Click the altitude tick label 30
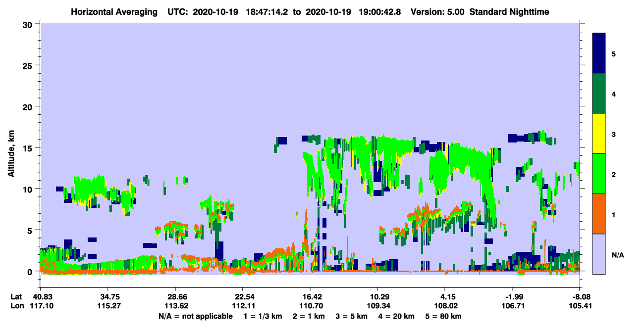This screenshot has height=330, width=644. coord(29,24)
